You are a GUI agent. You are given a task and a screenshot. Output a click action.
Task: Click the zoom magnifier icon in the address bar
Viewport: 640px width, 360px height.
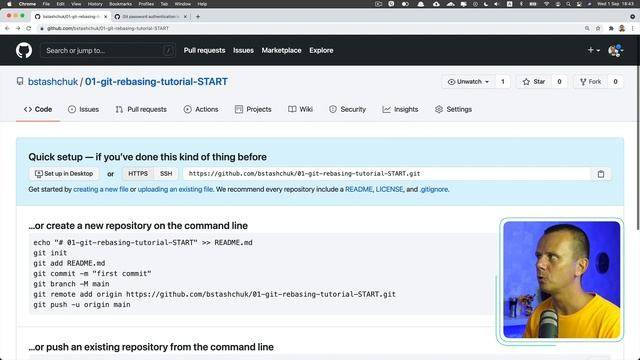(x=587, y=28)
